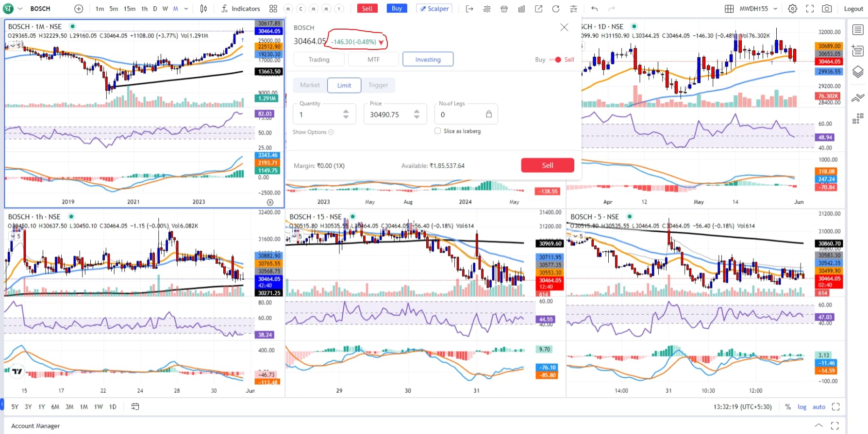Select the Market order type tab
Image resolution: width=868 pixels, height=434 pixels.
click(310, 85)
